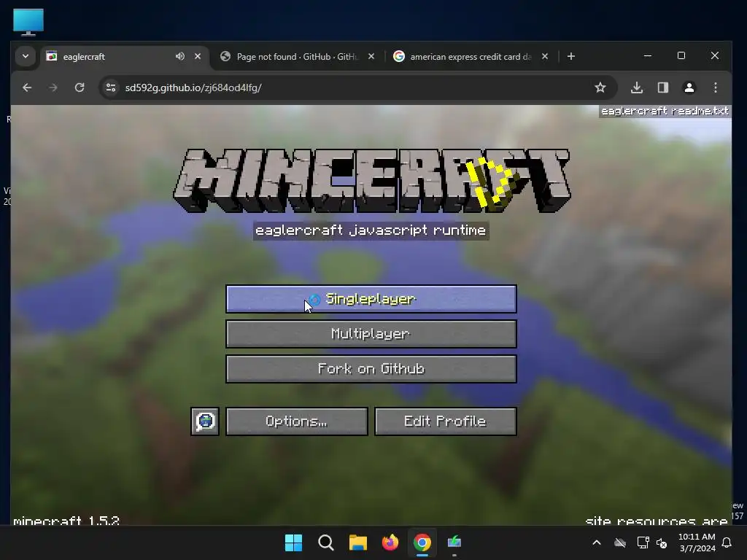Go back to the previous page
Viewport: 747px width, 560px height.
(x=27, y=87)
